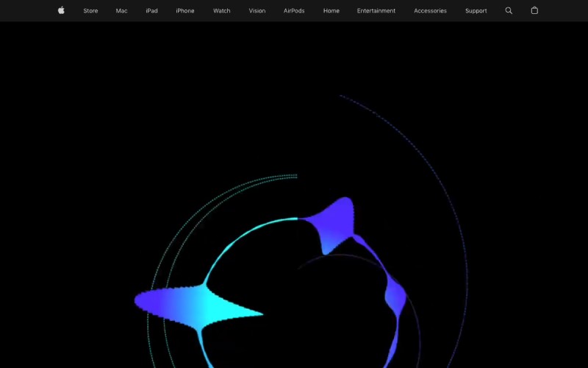Choose Watch in the top menu

pyautogui.click(x=222, y=11)
